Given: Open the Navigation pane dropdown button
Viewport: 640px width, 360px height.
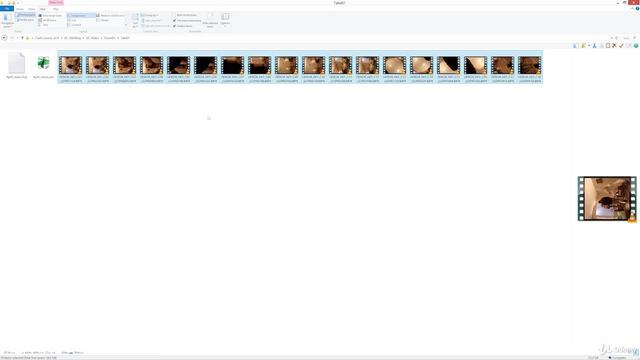Looking at the screenshot, I should (x=7, y=20).
